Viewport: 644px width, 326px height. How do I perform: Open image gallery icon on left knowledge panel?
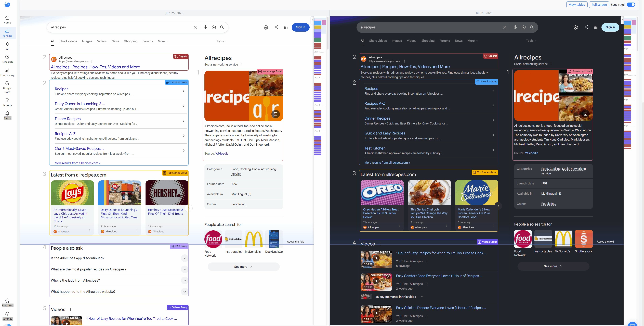275,114
